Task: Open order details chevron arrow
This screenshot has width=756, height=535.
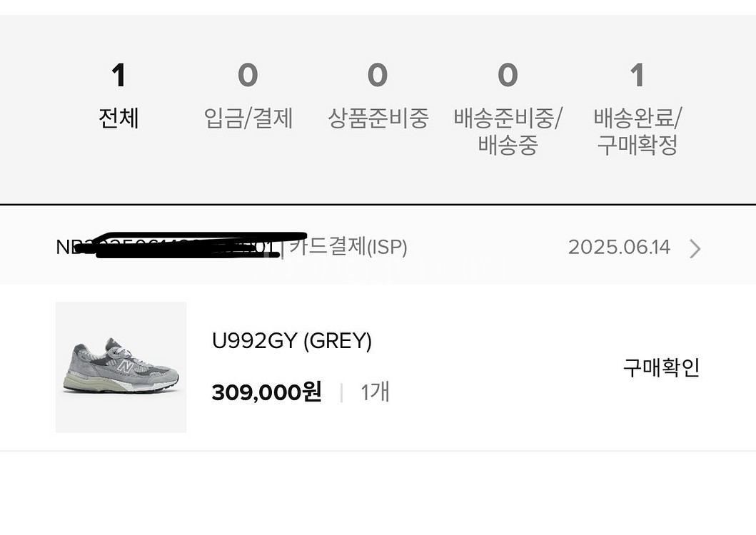Action: (x=695, y=248)
